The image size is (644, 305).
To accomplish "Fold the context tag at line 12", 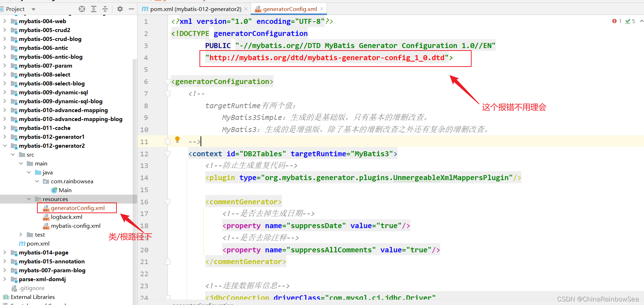I will point(168,154).
